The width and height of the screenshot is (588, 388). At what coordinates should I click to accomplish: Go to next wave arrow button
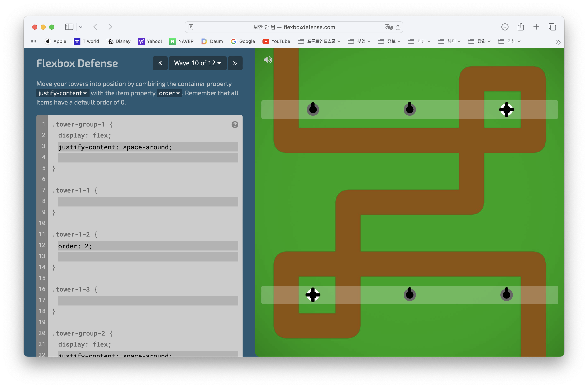pyautogui.click(x=235, y=63)
